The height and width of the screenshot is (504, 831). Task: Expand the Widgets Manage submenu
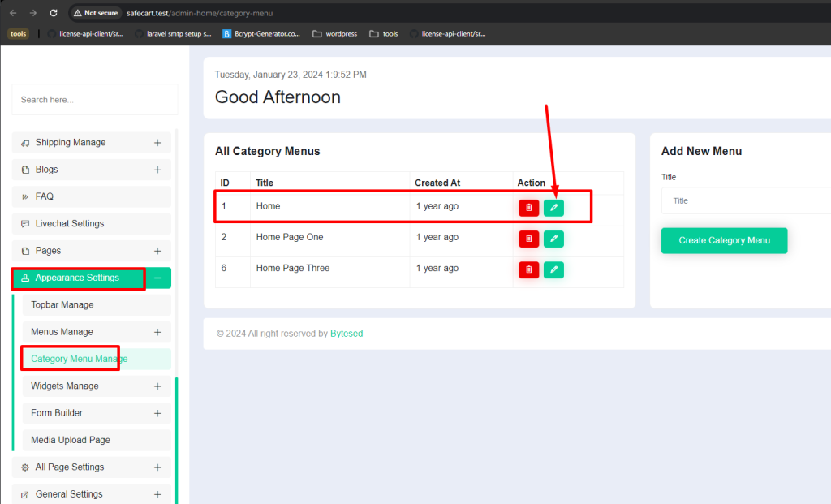tap(157, 386)
